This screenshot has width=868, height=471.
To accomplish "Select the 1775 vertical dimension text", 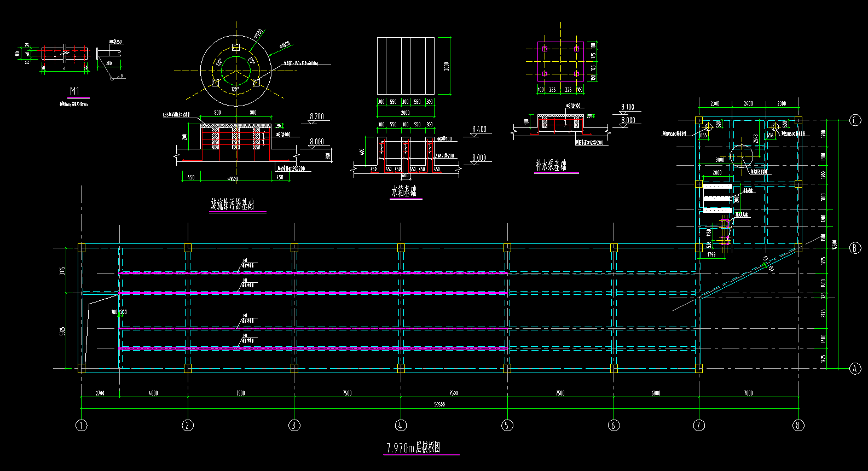I will tap(824, 261).
